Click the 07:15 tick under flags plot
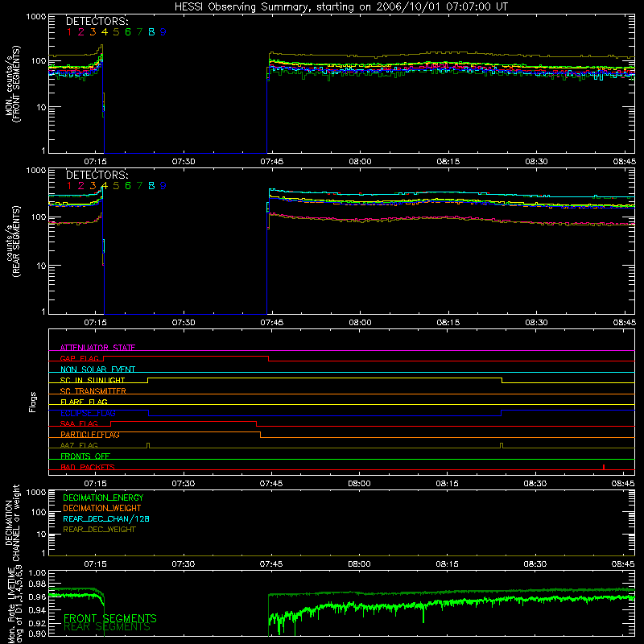The width and height of the screenshot is (644, 644). coord(95,484)
